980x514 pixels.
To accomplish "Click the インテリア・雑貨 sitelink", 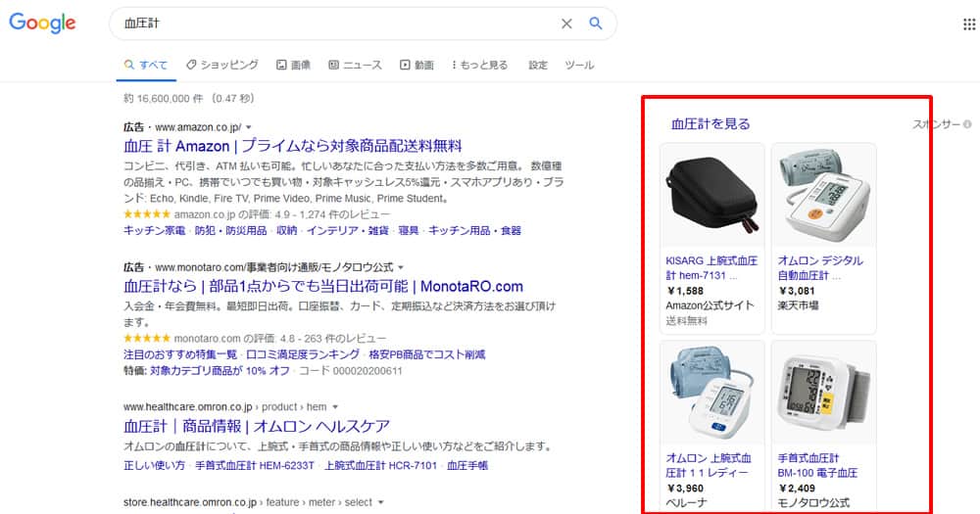I will pos(348,230).
